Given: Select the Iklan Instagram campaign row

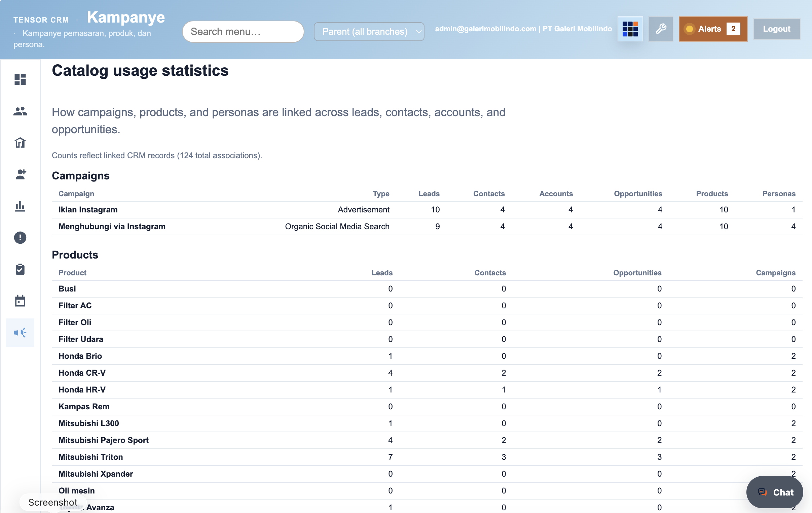Looking at the screenshot, I should pyautogui.click(x=427, y=210).
